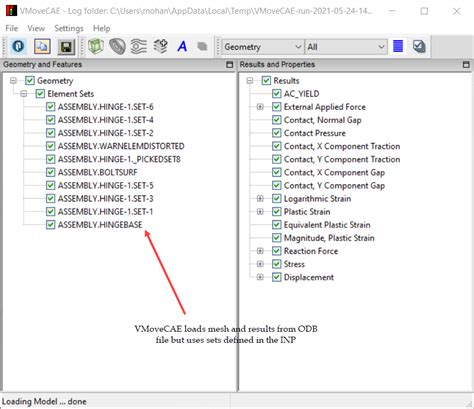The height and width of the screenshot is (409, 474).
Task: Select Contact, Y Component Gap label
Action: 334,185
